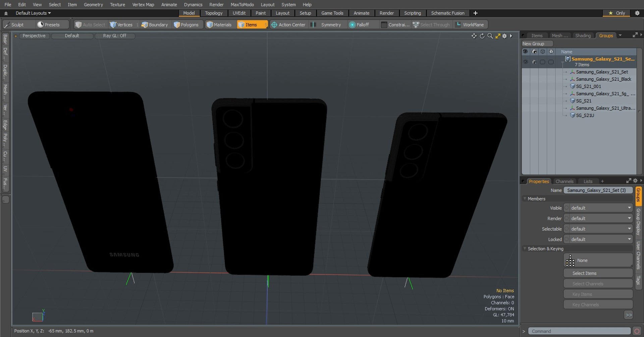Open the WorkPlane menu
The height and width of the screenshot is (337, 644).
point(470,25)
